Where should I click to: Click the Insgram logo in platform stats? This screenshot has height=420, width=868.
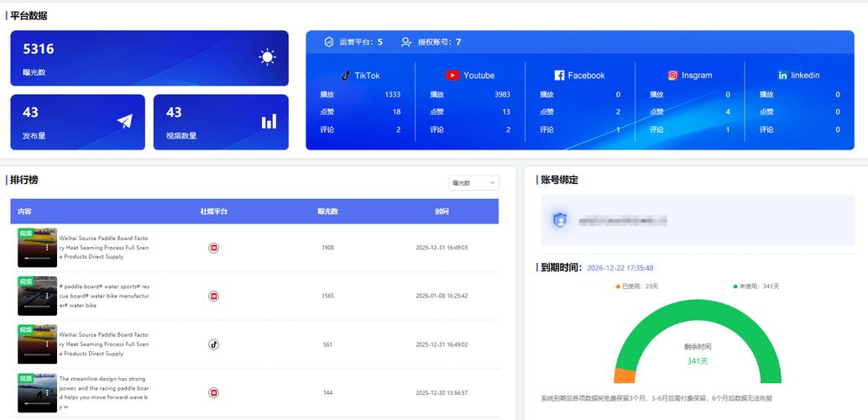click(x=672, y=76)
